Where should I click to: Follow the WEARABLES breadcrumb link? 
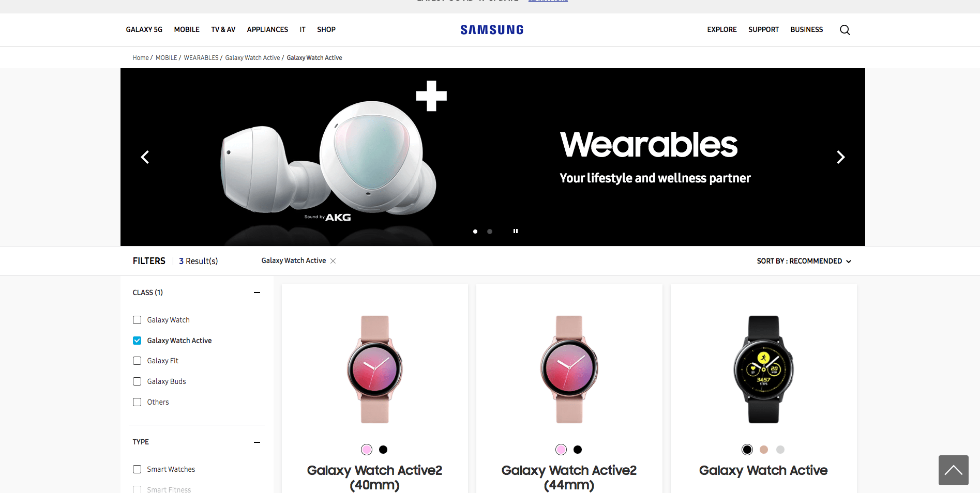tap(201, 58)
